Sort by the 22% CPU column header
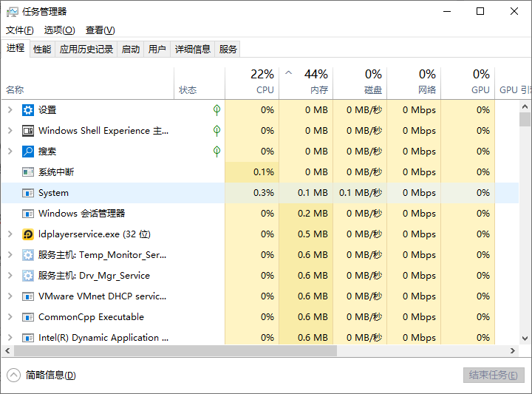532x394 pixels. (x=252, y=84)
